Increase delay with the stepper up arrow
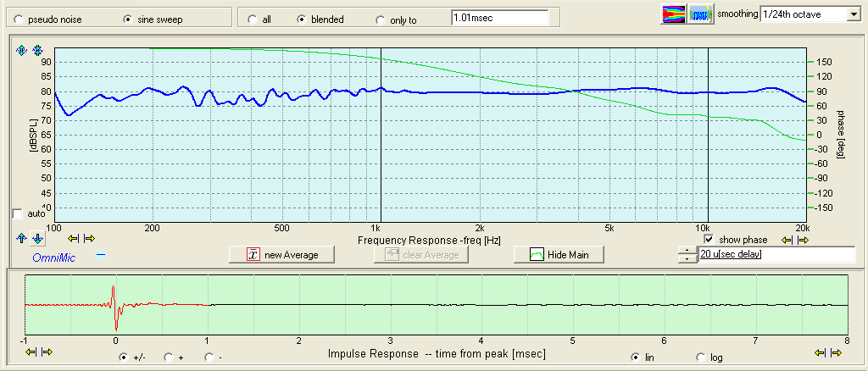 687,251
